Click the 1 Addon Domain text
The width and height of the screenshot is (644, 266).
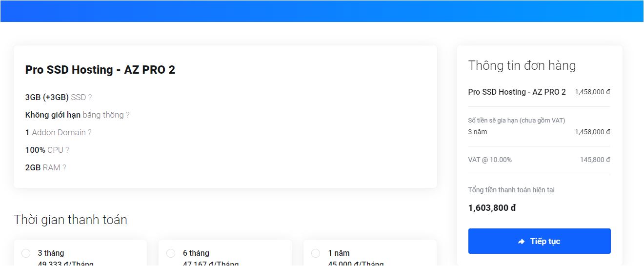(x=56, y=132)
